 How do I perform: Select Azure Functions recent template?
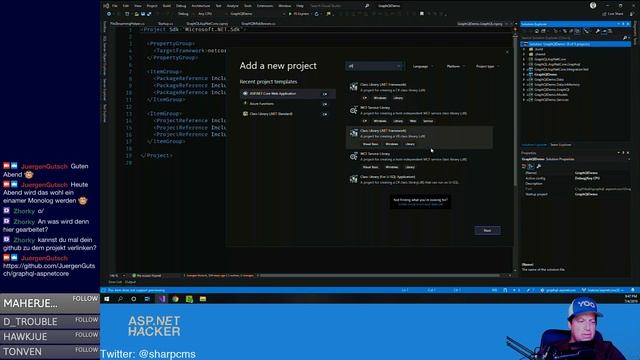288,104
